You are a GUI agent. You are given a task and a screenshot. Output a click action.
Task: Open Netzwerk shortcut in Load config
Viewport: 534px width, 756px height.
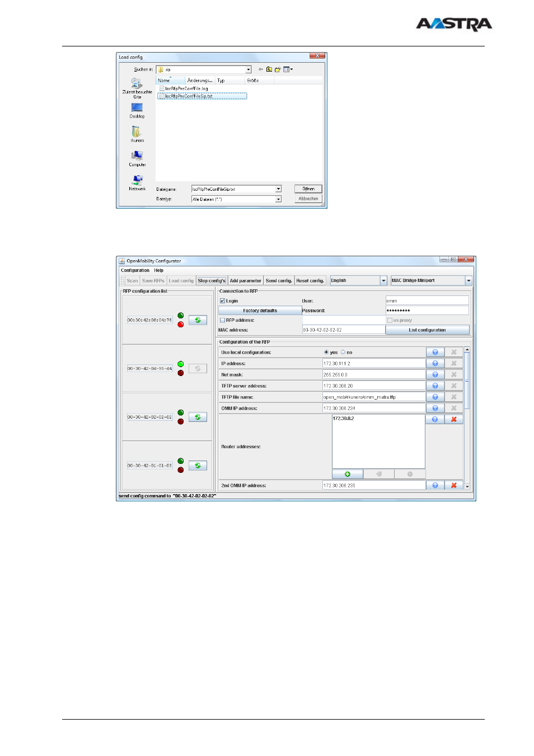pos(137,182)
